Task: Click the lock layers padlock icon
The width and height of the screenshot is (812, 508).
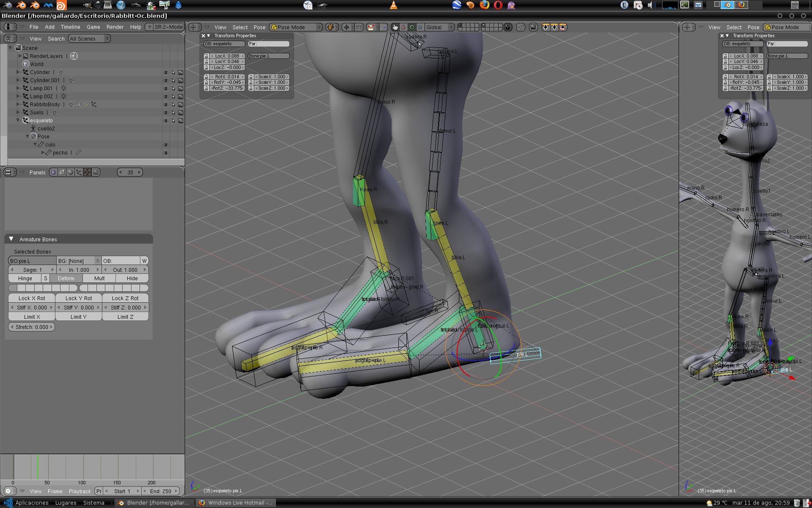Action: click(x=508, y=27)
